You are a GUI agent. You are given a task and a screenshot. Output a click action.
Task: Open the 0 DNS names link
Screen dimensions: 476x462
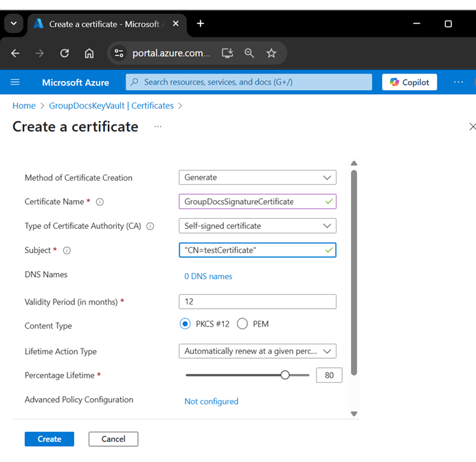(x=208, y=276)
